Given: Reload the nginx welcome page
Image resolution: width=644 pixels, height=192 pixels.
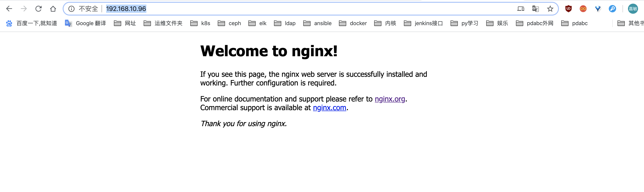Looking at the screenshot, I should pos(39,8).
